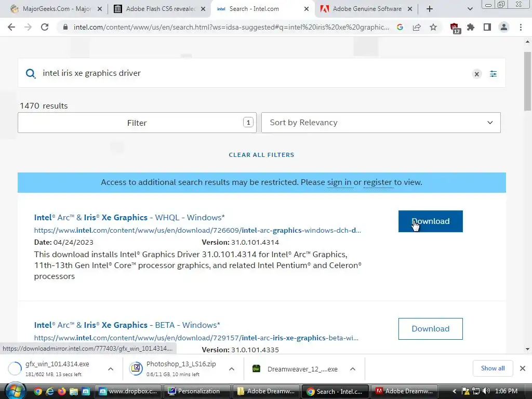Expand options for Dreamweaver_12 exe download
Viewport: 532px width, 399px height.
[353, 369]
